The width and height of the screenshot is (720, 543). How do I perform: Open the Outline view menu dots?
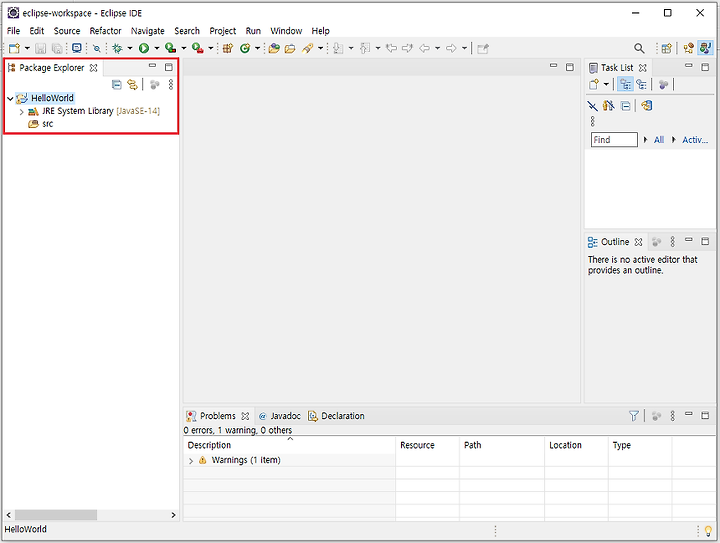point(673,242)
